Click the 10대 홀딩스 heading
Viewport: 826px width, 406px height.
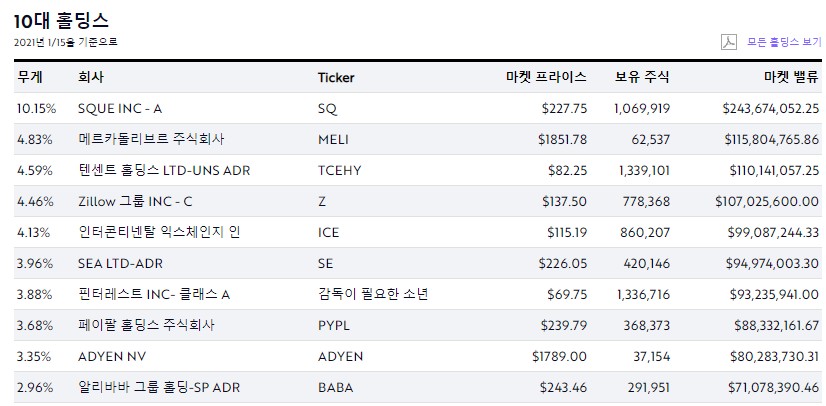pyautogui.click(x=61, y=21)
